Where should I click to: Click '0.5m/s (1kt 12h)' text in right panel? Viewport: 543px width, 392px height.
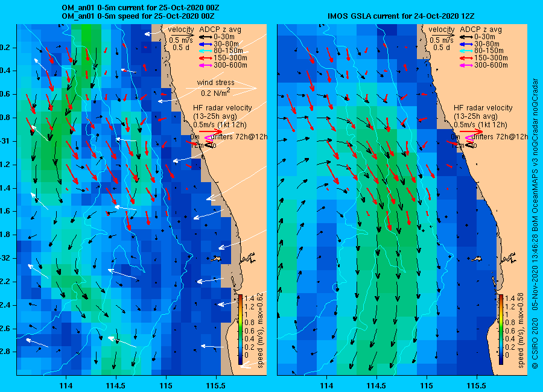click(x=481, y=124)
